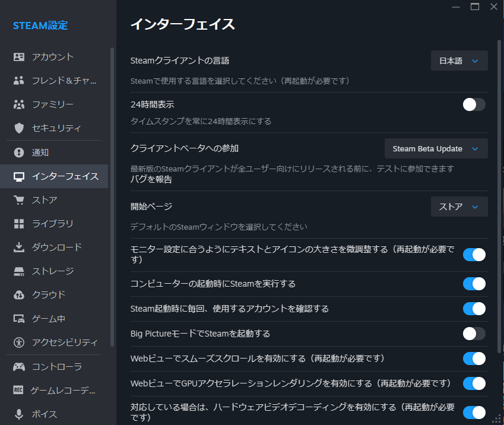Viewport: 504px width, 425px height.
Task: Click the セキュリティ shield icon
Action: click(19, 128)
